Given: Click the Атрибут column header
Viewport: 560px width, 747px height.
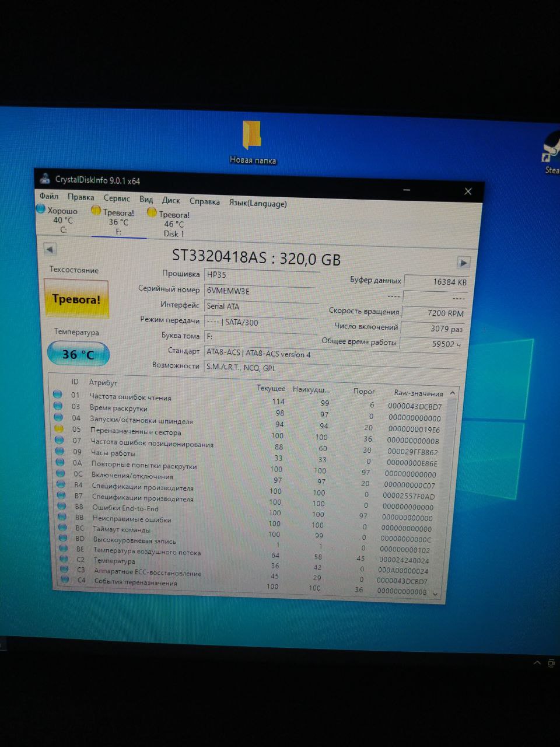Looking at the screenshot, I should 103,383.
